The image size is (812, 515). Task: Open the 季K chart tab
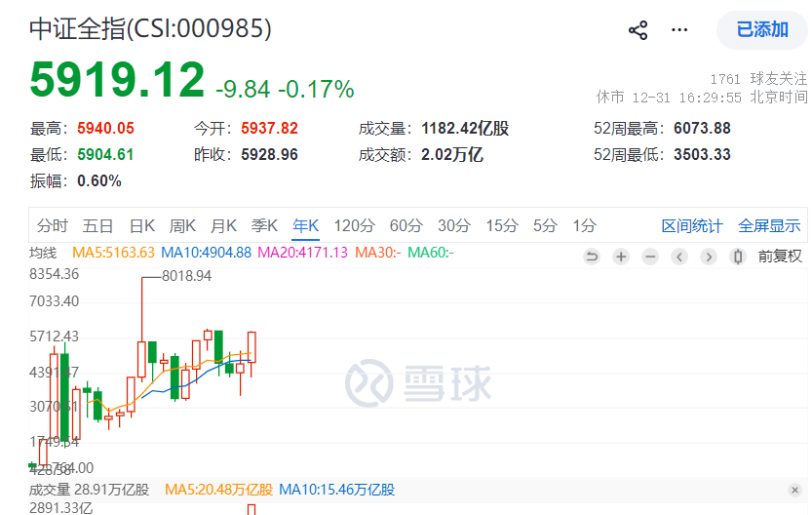pyautogui.click(x=264, y=226)
